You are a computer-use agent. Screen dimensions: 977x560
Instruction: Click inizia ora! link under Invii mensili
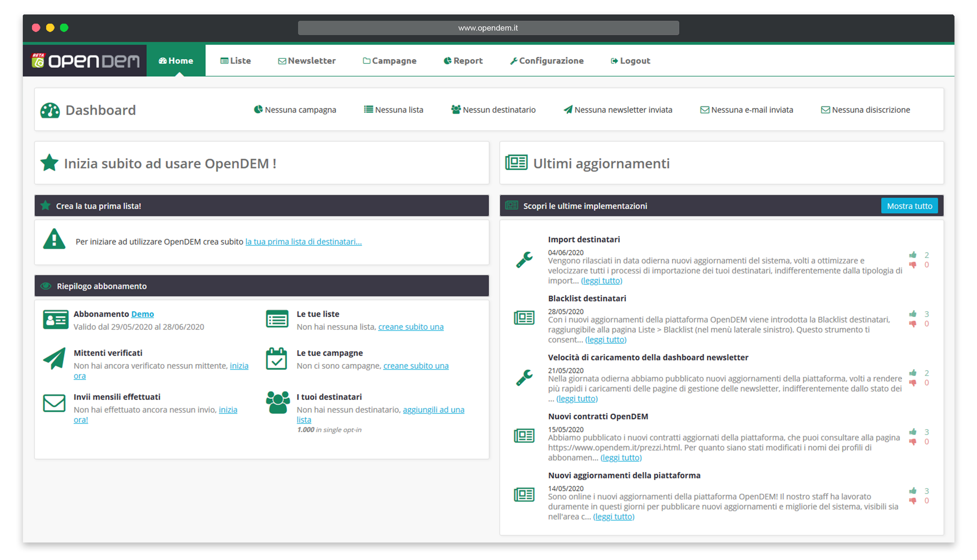[228, 410]
